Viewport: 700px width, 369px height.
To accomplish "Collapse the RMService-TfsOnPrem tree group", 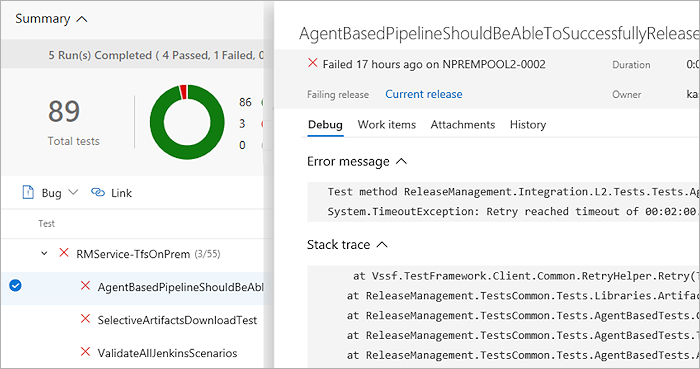I will (44, 253).
